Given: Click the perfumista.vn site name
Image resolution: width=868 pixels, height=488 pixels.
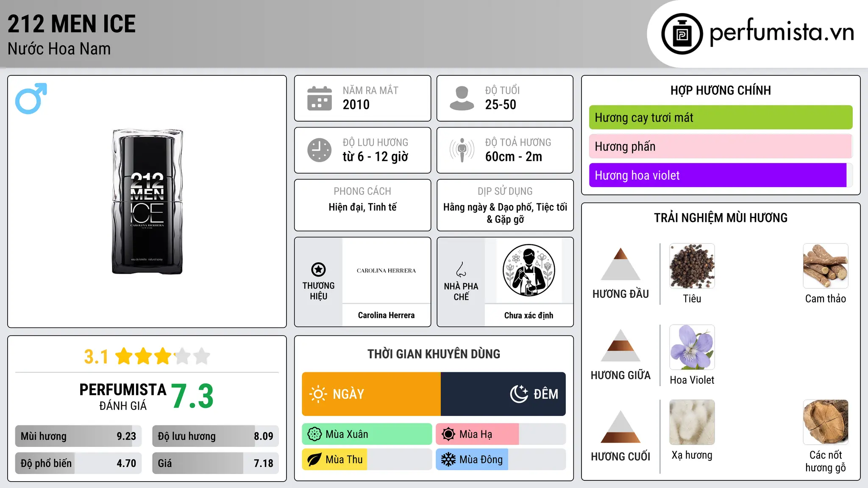Looking at the screenshot, I should coord(782,32).
